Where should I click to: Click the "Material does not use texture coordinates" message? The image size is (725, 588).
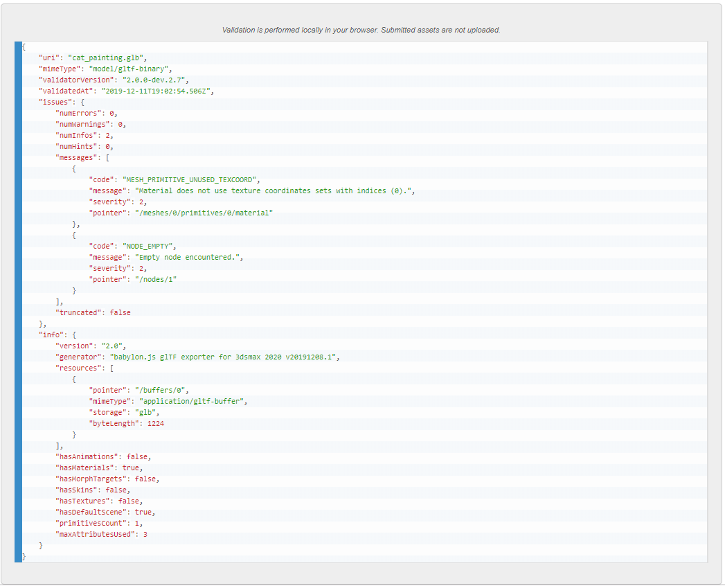274,191
